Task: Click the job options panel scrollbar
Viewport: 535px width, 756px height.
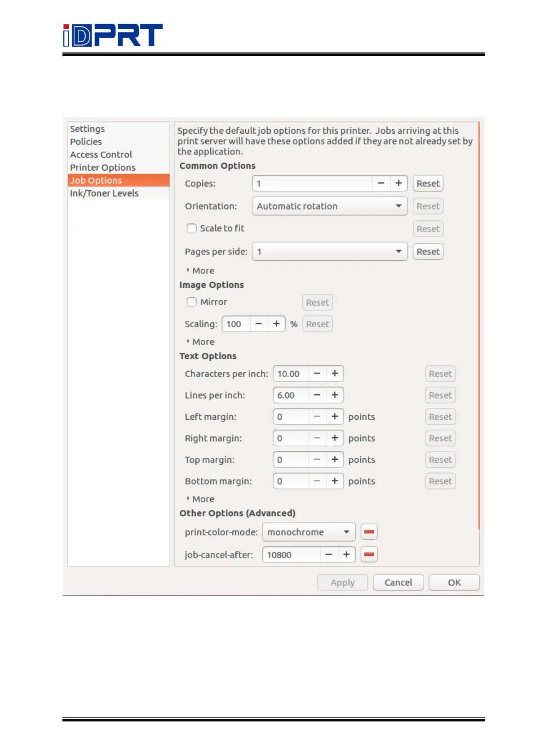Action: pyautogui.click(x=479, y=325)
